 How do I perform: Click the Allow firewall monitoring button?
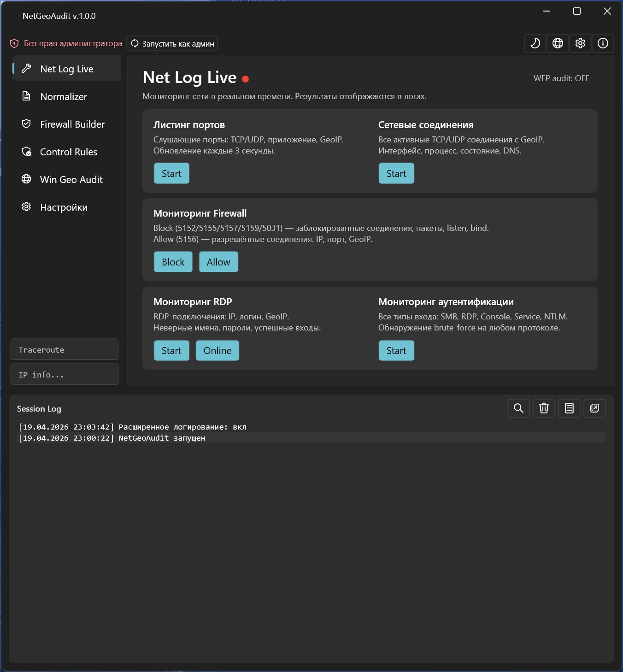click(x=218, y=262)
